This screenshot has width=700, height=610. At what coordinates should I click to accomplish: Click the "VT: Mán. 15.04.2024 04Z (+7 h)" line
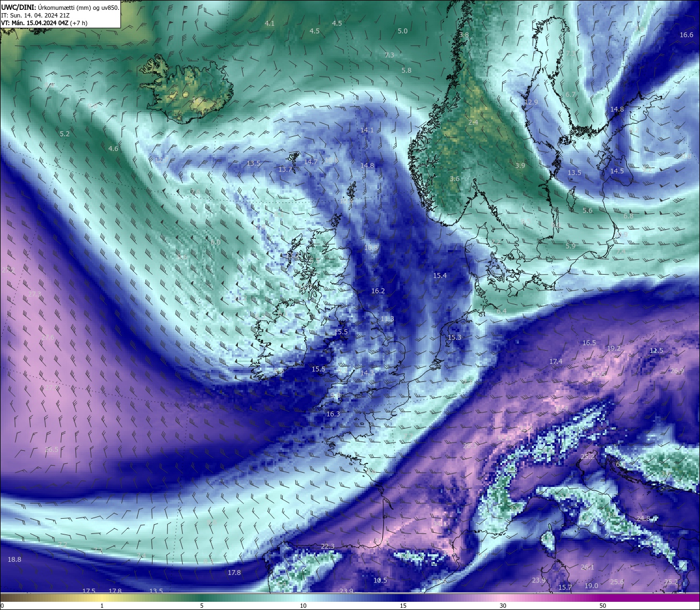click(x=44, y=23)
